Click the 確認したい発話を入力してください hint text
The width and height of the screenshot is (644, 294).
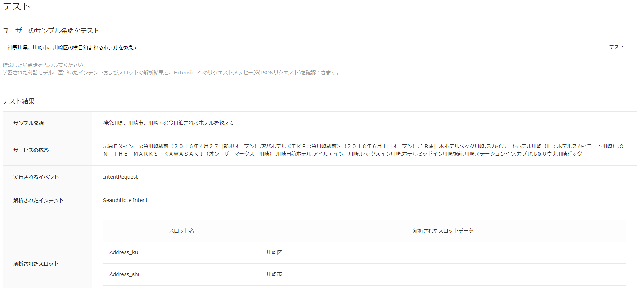pyautogui.click(x=44, y=65)
